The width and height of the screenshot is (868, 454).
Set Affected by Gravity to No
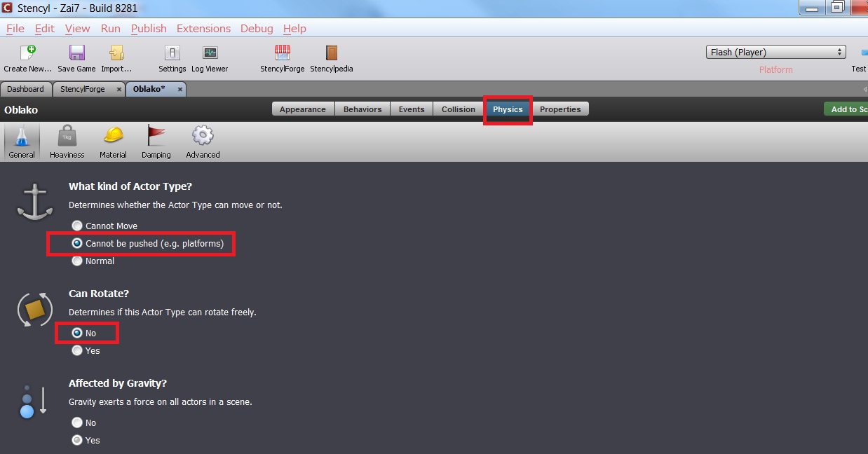77,422
